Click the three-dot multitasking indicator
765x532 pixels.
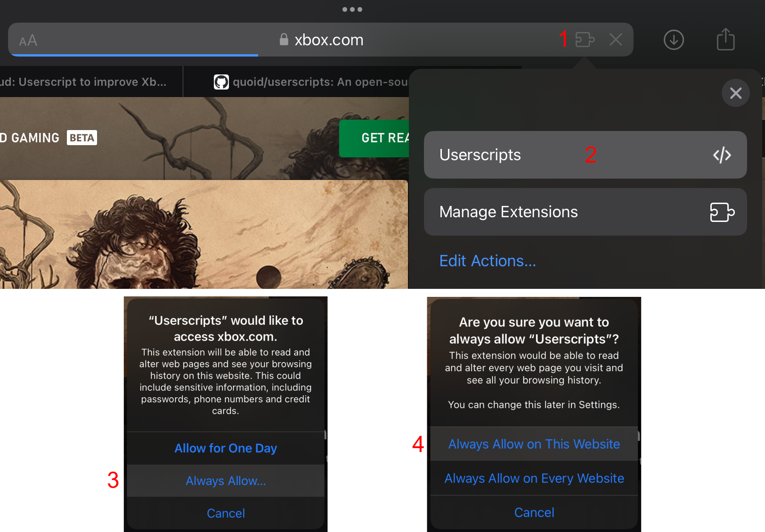pos(352,9)
